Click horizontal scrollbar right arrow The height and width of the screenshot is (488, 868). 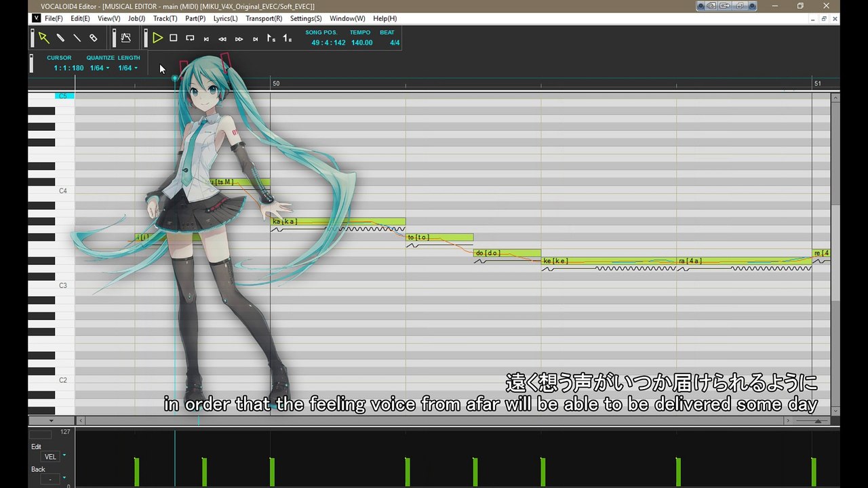point(787,421)
